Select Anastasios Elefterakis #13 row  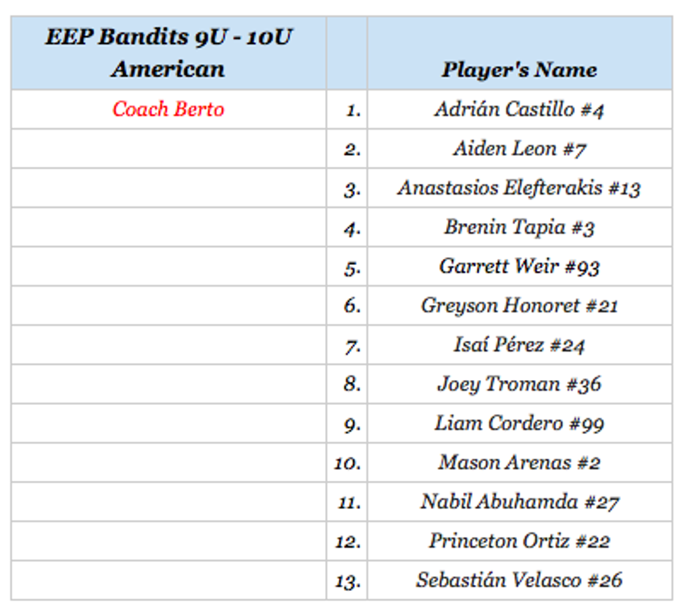click(x=519, y=188)
